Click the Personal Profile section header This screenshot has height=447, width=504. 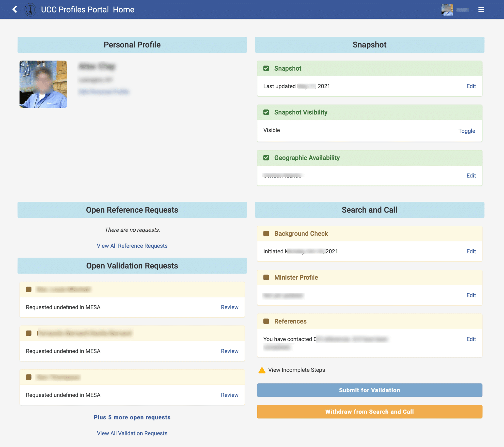pos(132,45)
